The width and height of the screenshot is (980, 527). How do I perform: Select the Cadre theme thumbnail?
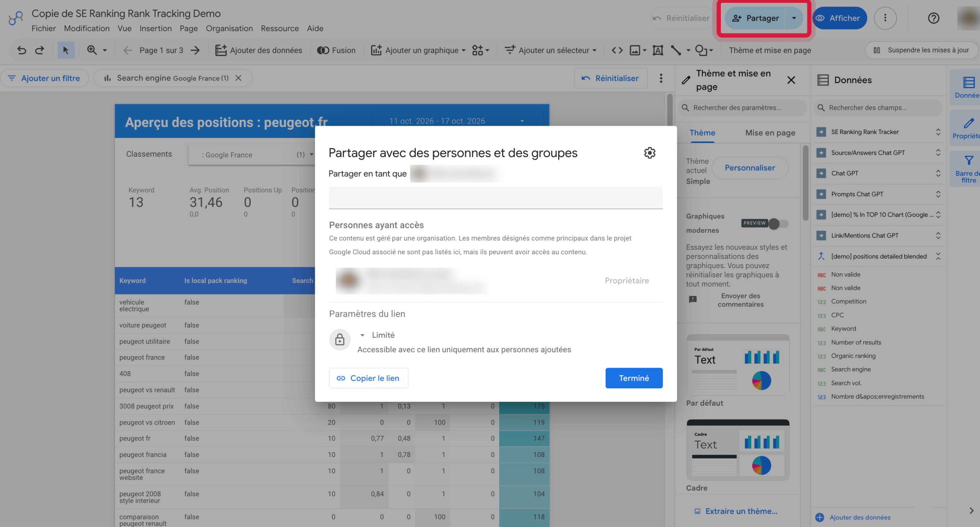pos(738,450)
